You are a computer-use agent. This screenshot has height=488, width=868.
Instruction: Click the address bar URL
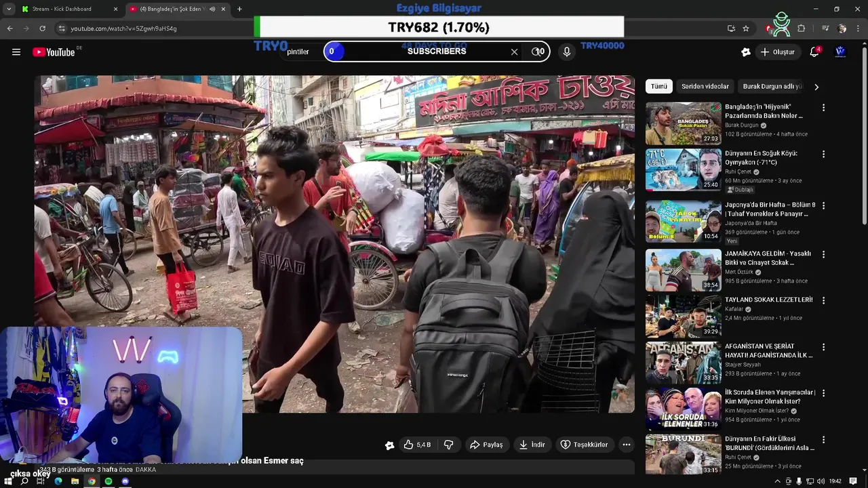coord(123,28)
